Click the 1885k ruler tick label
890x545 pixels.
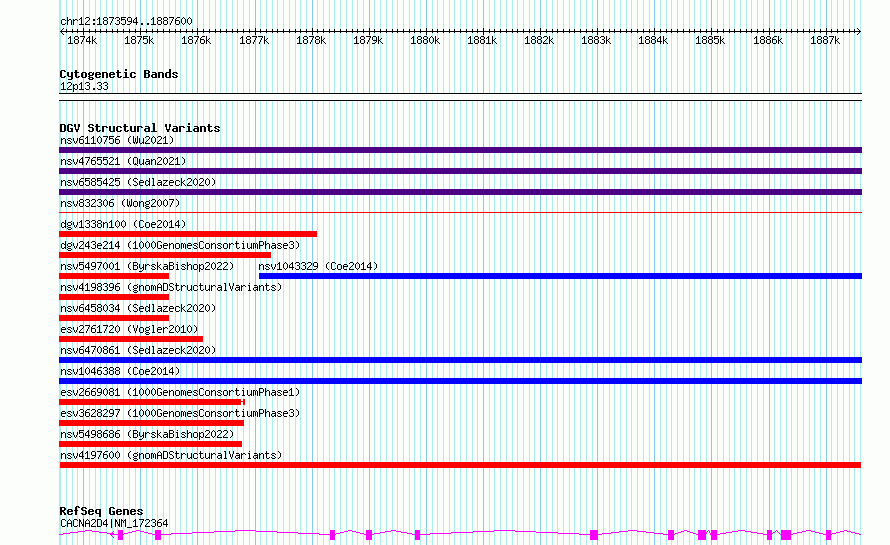710,40
